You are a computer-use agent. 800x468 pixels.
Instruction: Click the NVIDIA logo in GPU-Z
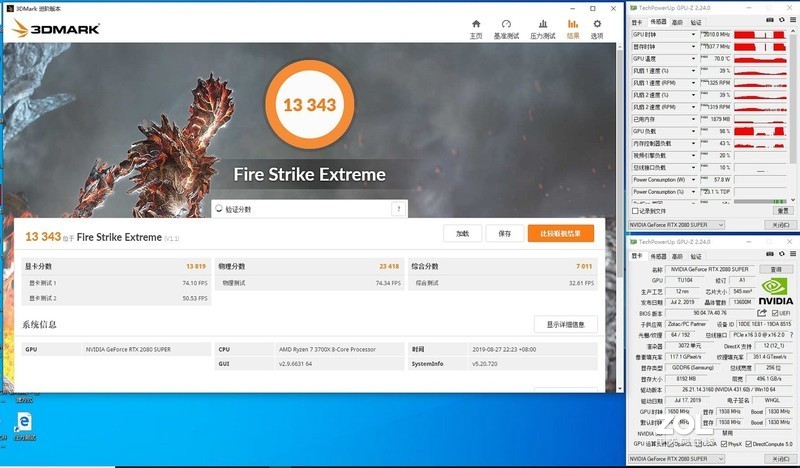[776, 291]
